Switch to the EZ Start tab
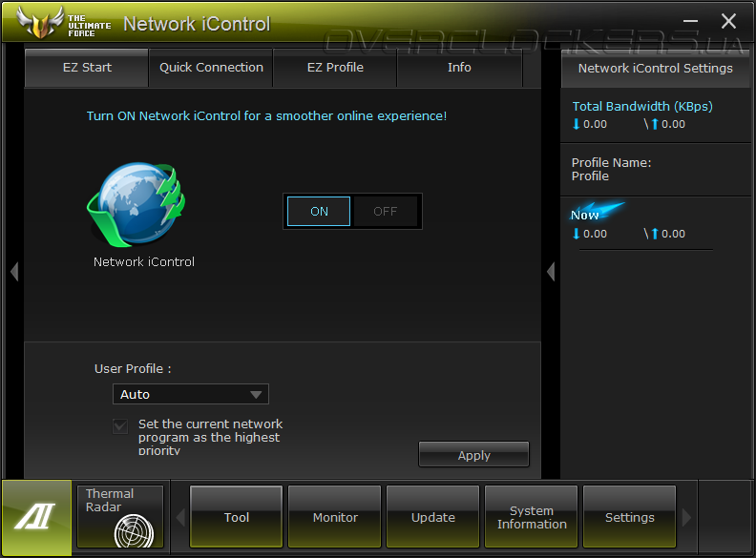This screenshot has width=756, height=558. [87, 68]
